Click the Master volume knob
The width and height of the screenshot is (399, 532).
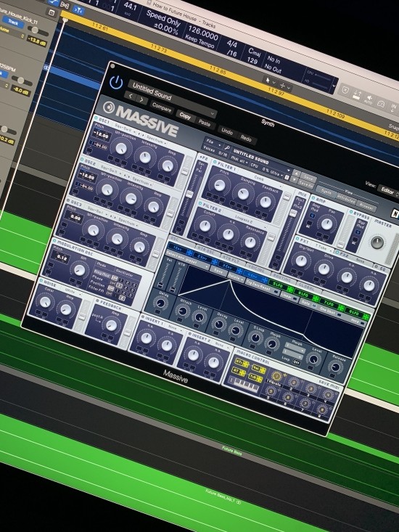pyautogui.click(x=377, y=242)
